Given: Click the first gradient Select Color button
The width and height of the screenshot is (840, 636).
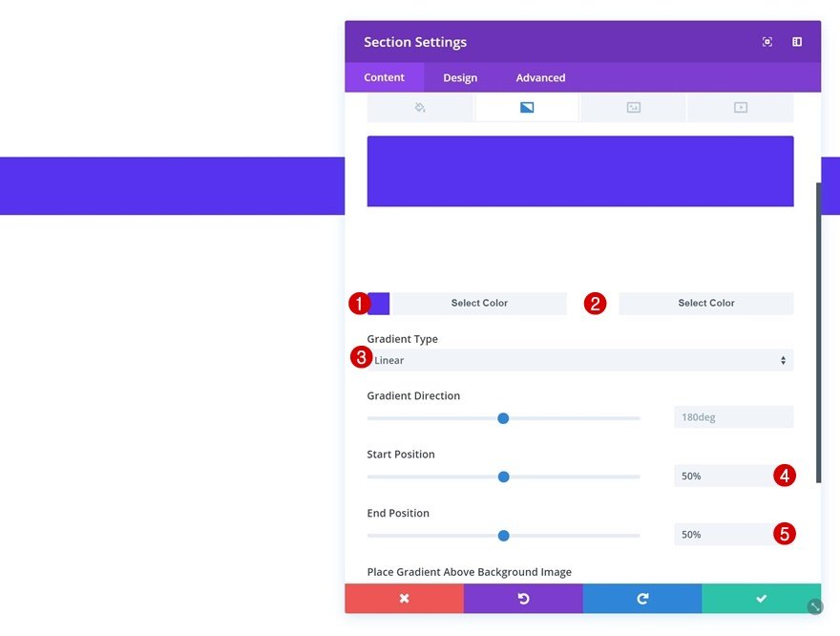Looking at the screenshot, I should pyautogui.click(x=479, y=304).
